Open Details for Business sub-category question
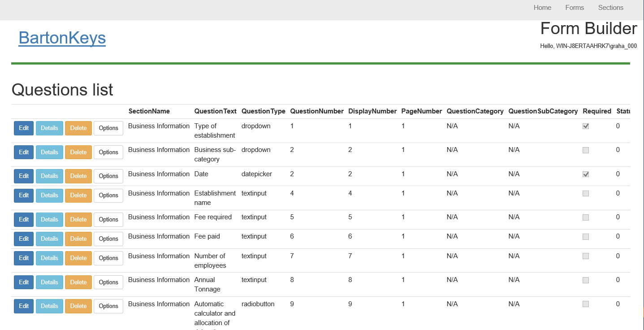Image resolution: width=644 pixels, height=330 pixels. 49,152
